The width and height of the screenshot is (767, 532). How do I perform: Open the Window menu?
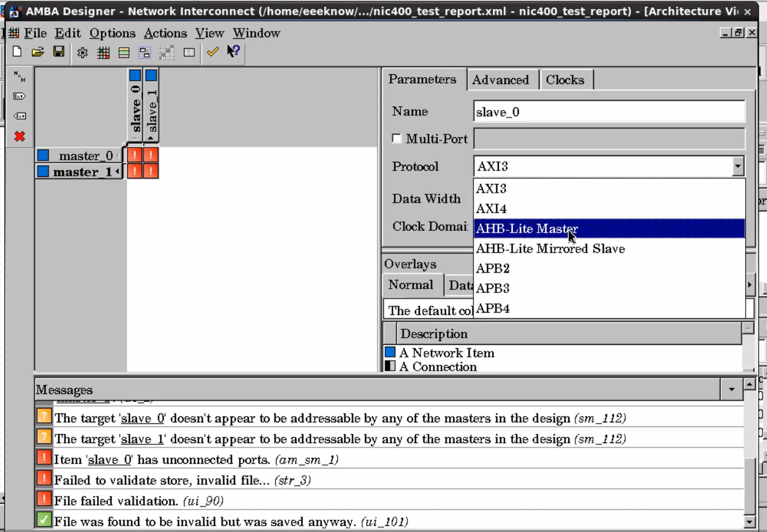click(x=256, y=33)
